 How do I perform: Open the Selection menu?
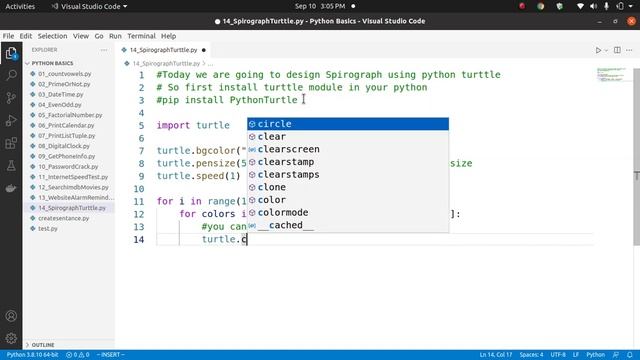point(52,36)
